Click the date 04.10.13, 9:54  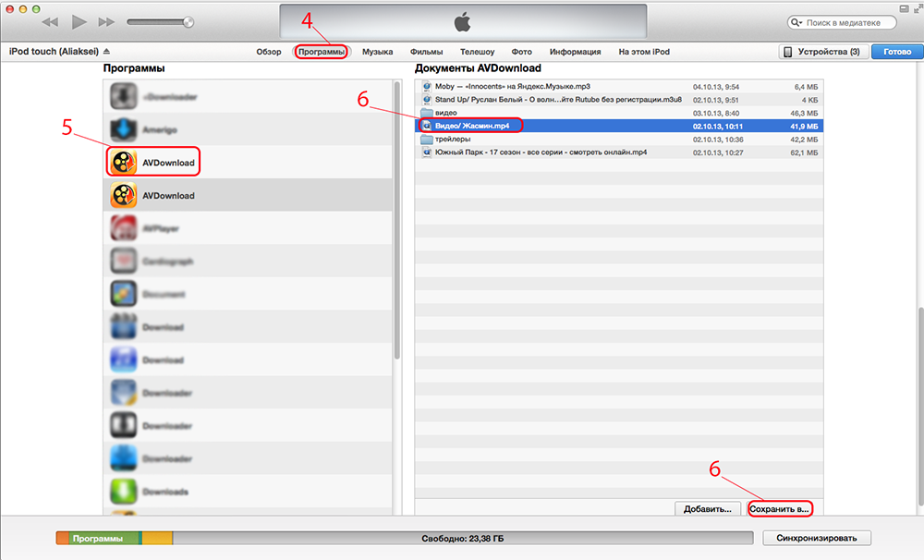(716, 87)
